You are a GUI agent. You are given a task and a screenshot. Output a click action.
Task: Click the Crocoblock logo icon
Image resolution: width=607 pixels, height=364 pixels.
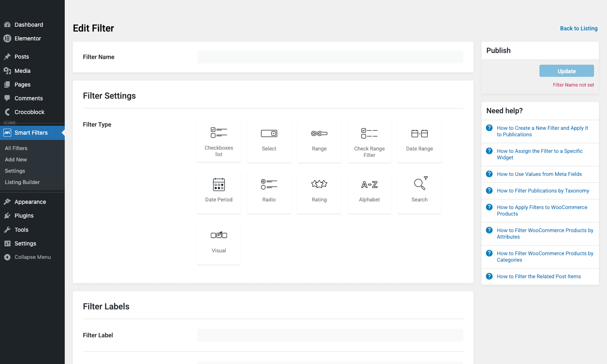click(x=7, y=112)
